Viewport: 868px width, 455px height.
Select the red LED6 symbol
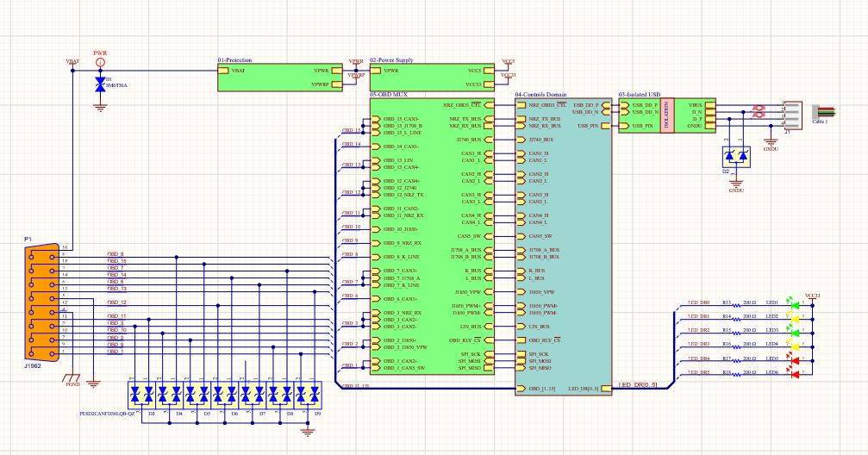tap(796, 374)
